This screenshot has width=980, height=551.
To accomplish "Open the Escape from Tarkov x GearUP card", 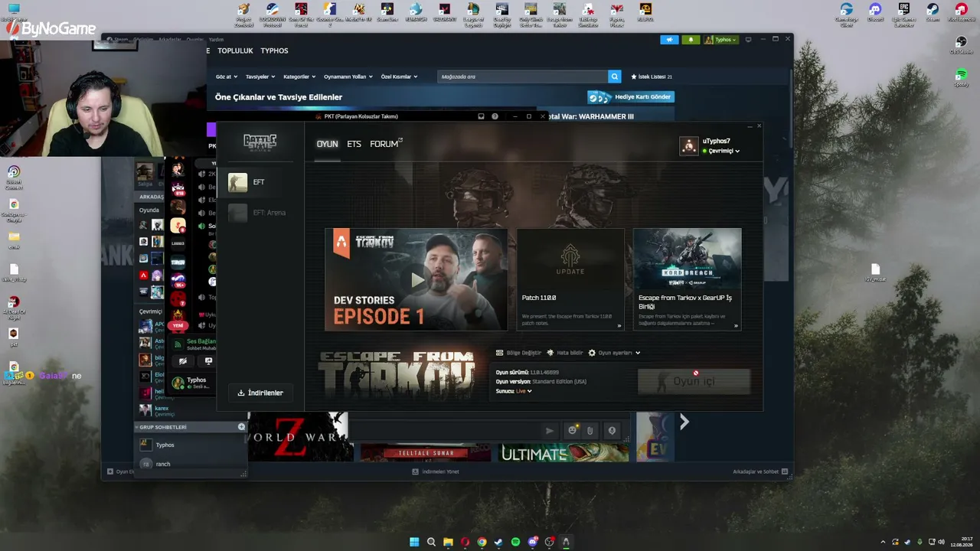I will pyautogui.click(x=688, y=279).
